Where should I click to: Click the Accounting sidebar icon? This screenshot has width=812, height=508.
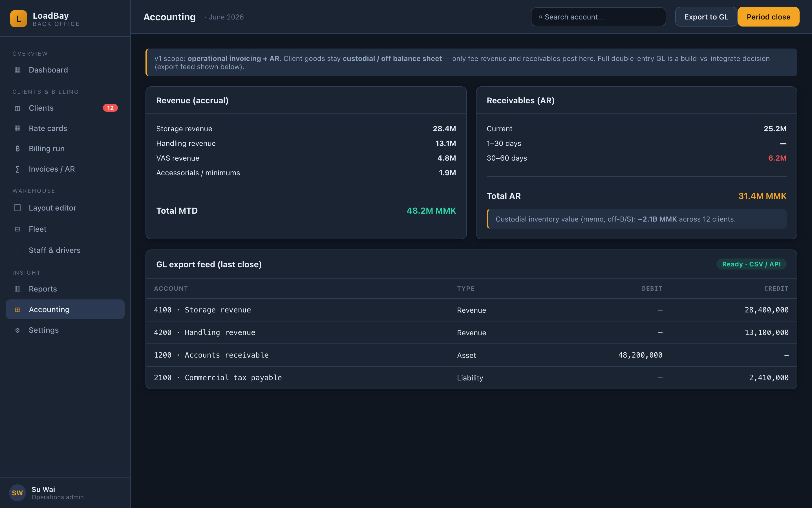pyautogui.click(x=17, y=309)
